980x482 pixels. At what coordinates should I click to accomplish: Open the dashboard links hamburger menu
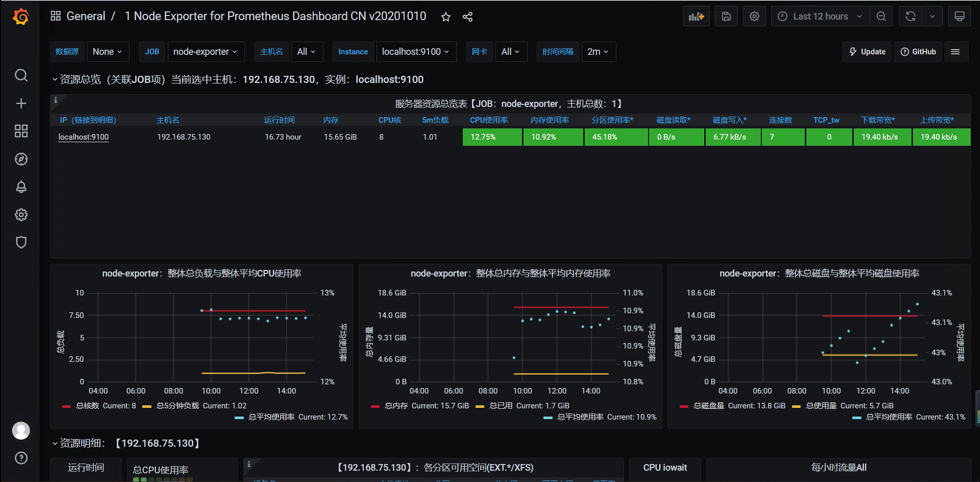(955, 52)
